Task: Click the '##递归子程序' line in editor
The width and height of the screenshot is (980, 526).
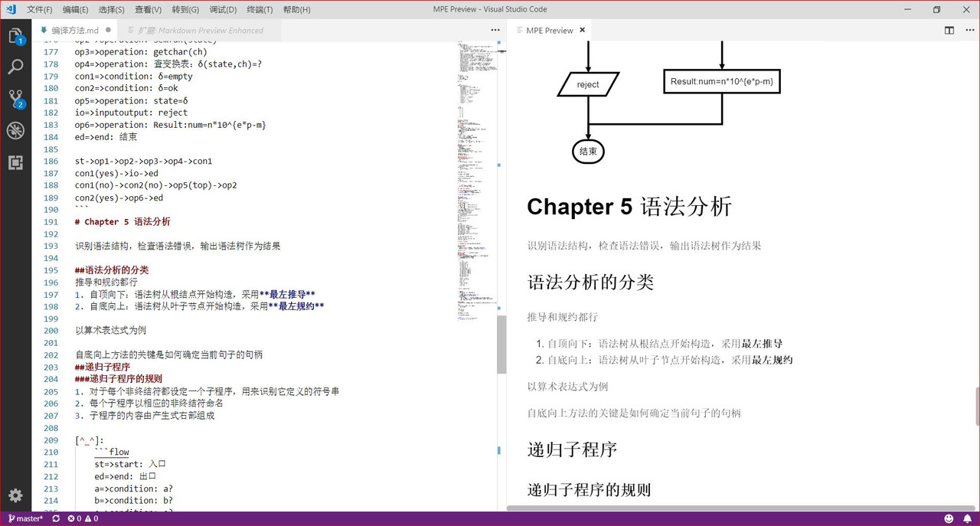Action: pyautogui.click(x=103, y=367)
